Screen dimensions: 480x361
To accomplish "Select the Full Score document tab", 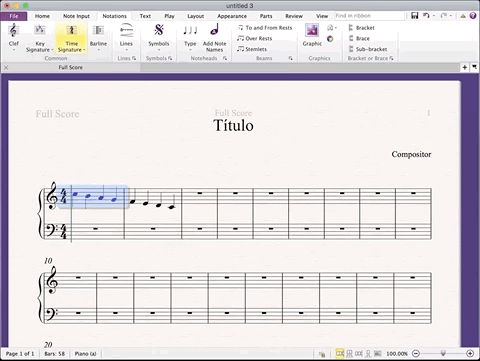I will click(x=70, y=67).
